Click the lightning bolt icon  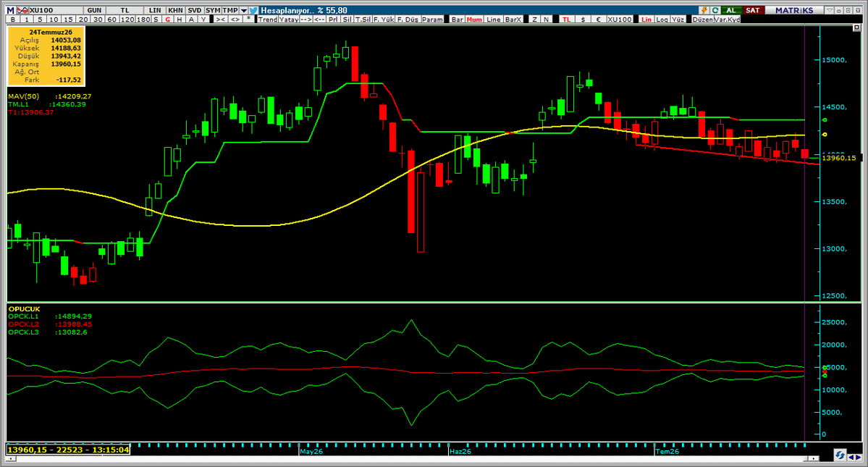pyautogui.click(x=704, y=10)
